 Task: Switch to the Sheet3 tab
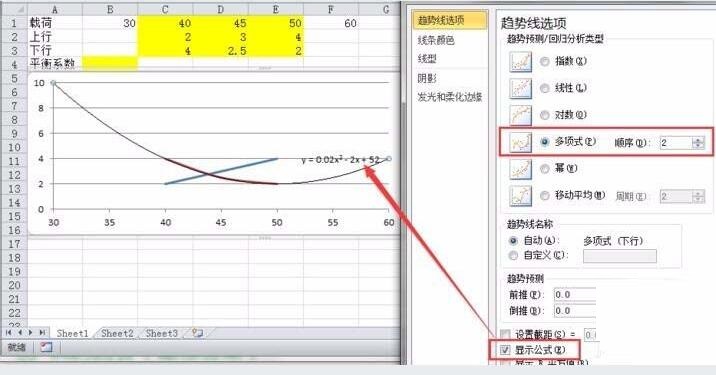coord(161,333)
